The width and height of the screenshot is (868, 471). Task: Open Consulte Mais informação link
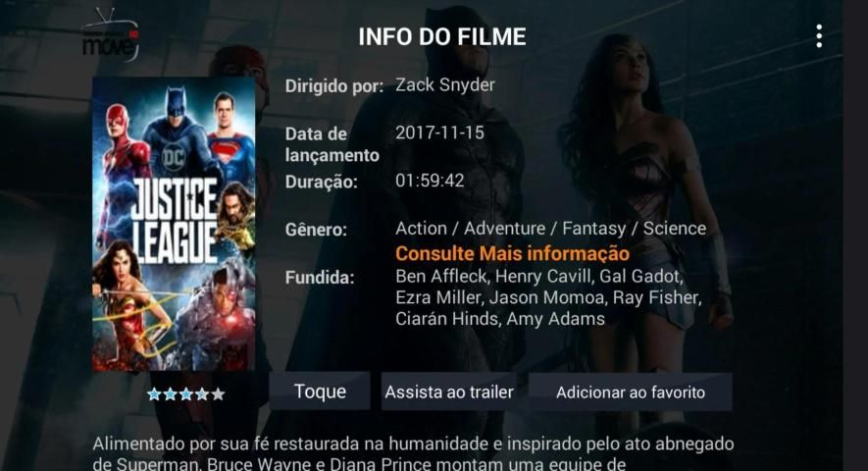512,253
